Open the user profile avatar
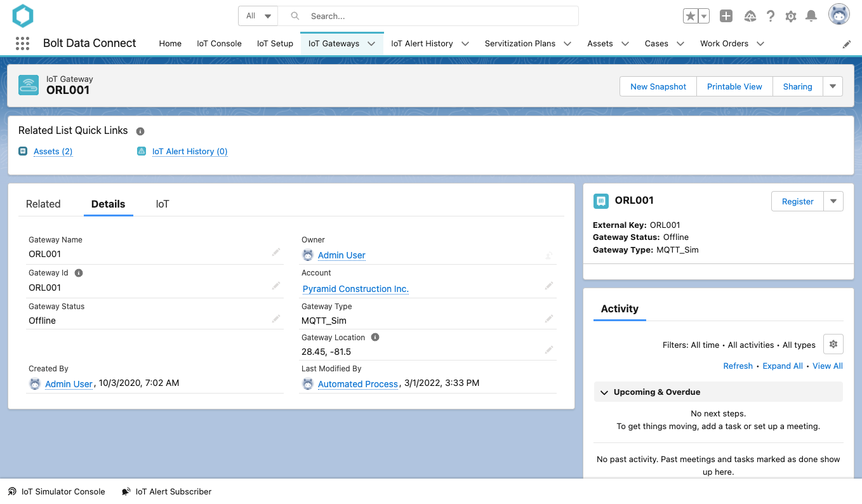This screenshot has height=504, width=862. coord(839,15)
